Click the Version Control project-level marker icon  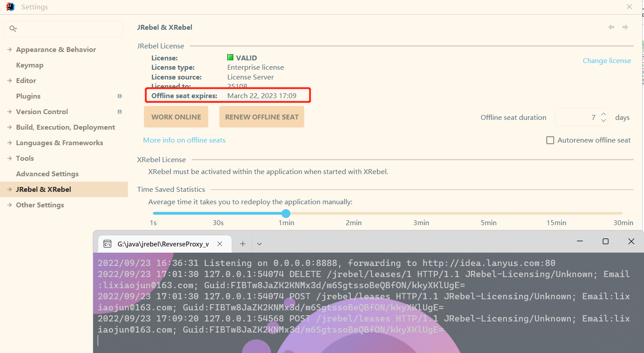coord(119,112)
